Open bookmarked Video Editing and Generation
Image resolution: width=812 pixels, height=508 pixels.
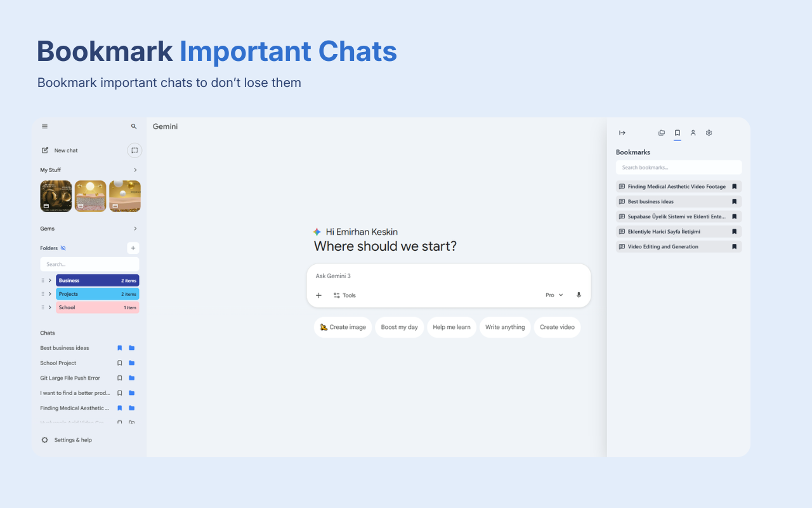[x=679, y=246]
